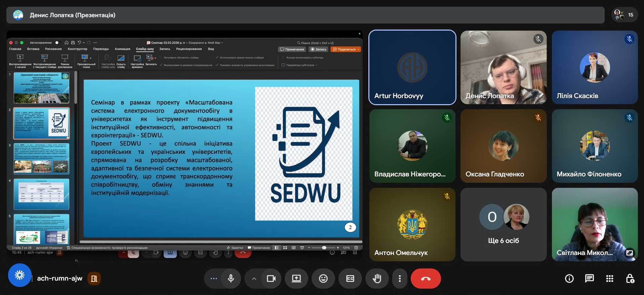Image resolution: width=644 pixels, height=295 pixels.
Task: Turn on closed captions
Action: tap(350, 279)
